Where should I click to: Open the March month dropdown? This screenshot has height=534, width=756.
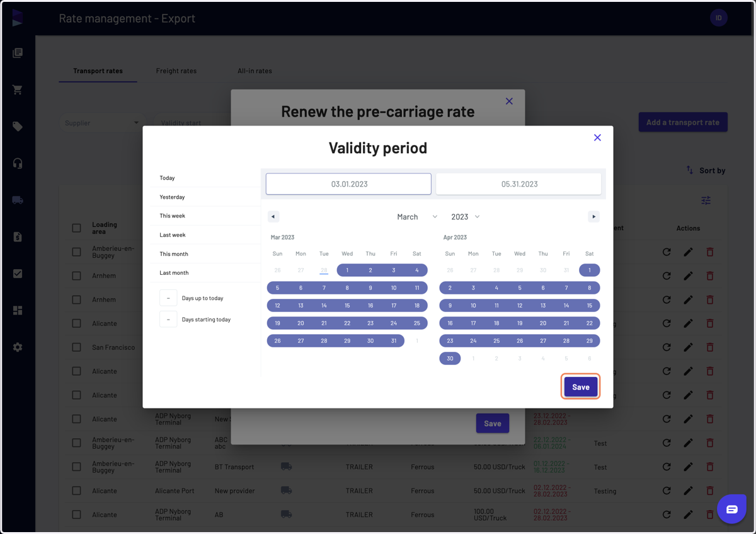[416, 216]
